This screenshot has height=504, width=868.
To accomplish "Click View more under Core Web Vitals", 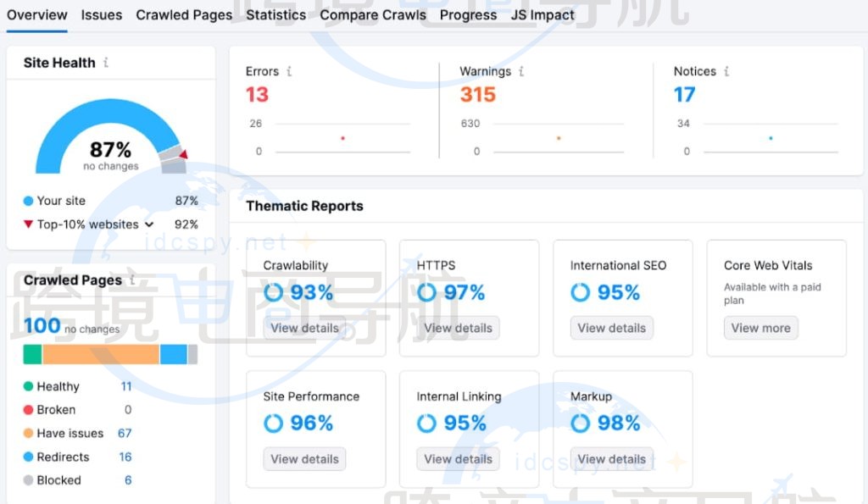I will tap(760, 328).
